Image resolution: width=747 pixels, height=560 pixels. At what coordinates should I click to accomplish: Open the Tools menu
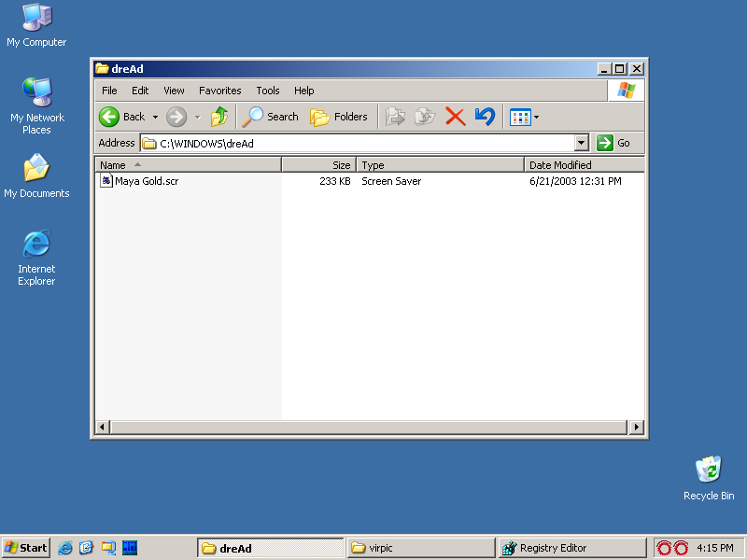click(x=268, y=91)
